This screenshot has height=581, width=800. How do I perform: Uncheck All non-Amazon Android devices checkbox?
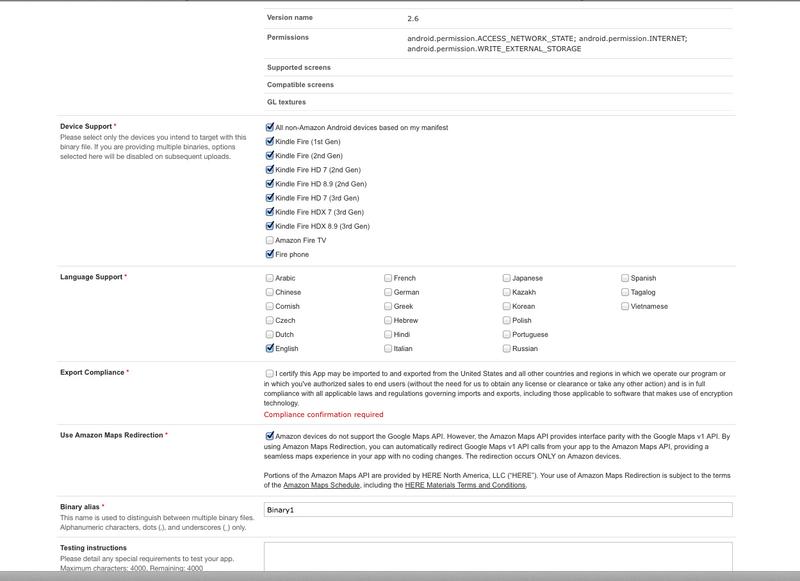tap(270, 127)
